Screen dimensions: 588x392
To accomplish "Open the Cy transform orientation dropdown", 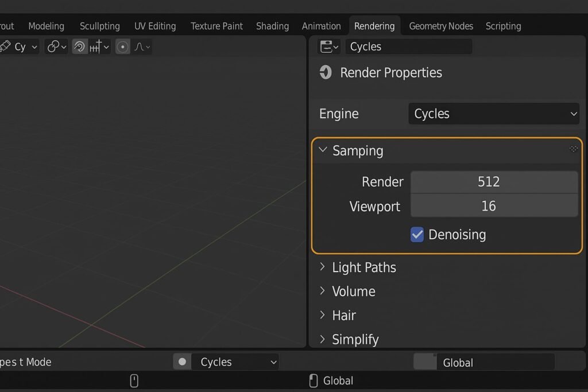I will tap(19, 47).
